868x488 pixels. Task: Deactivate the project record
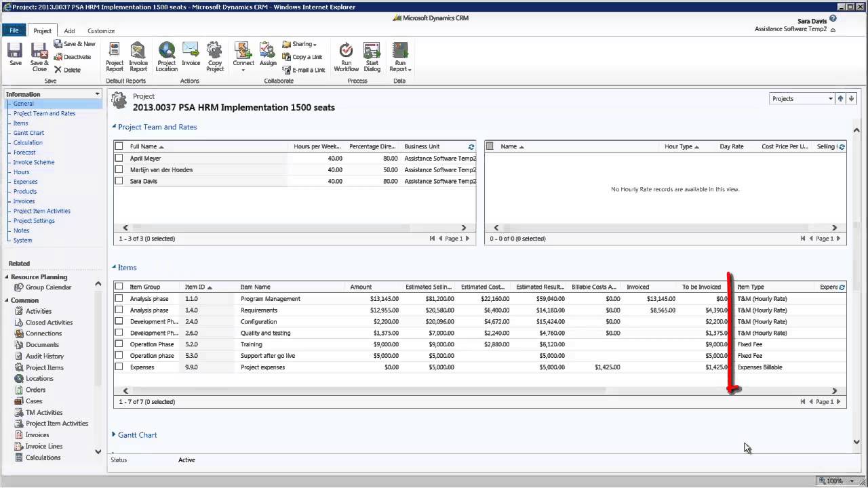(73, 57)
